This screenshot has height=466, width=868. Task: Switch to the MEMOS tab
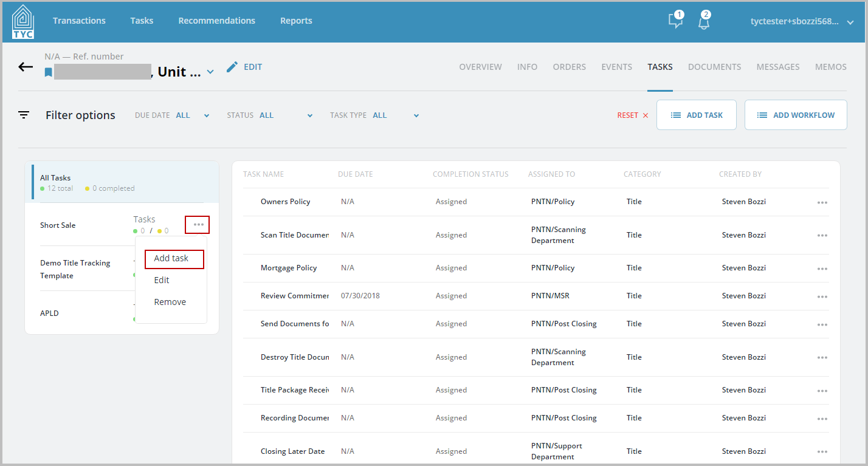tap(831, 67)
